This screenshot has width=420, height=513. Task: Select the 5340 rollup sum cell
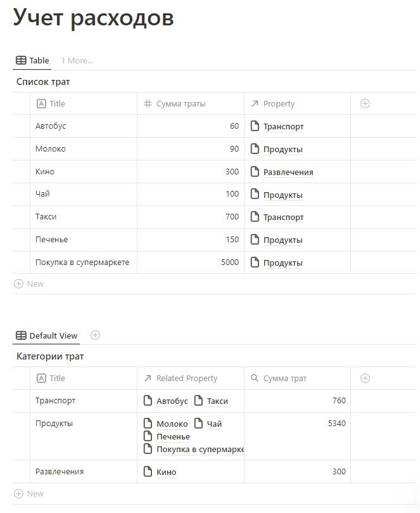(x=297, y=436)
